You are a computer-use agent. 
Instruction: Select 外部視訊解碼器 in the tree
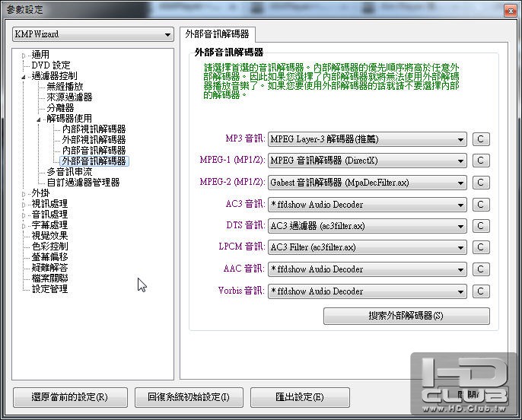(x=94, y=140)
